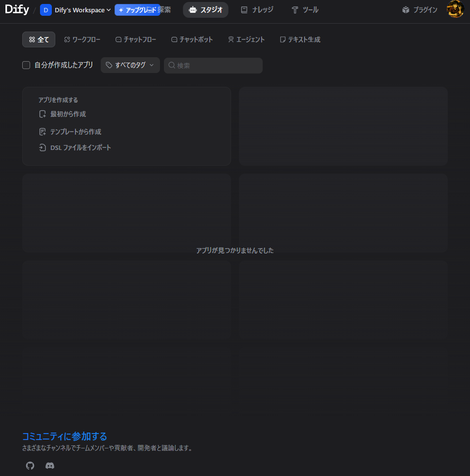Open the GitHub community link icon
Image resolution: width=470 pixels, height=476 pixels.
(x=30, y=465)
